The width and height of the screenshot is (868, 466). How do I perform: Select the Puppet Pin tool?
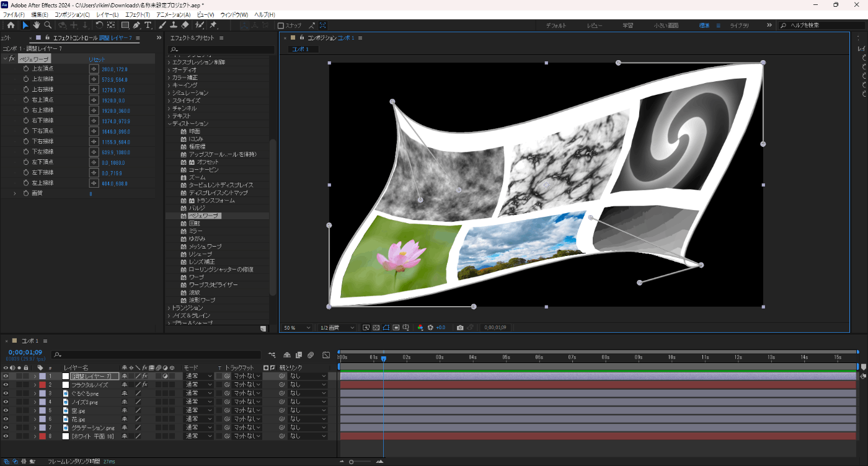tap(213, 25)
